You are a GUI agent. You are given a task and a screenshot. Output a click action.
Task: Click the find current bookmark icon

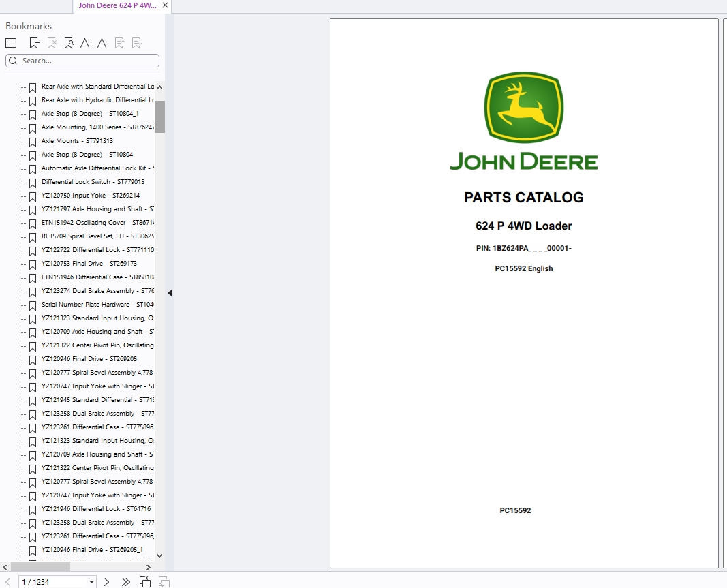(69, 43)
